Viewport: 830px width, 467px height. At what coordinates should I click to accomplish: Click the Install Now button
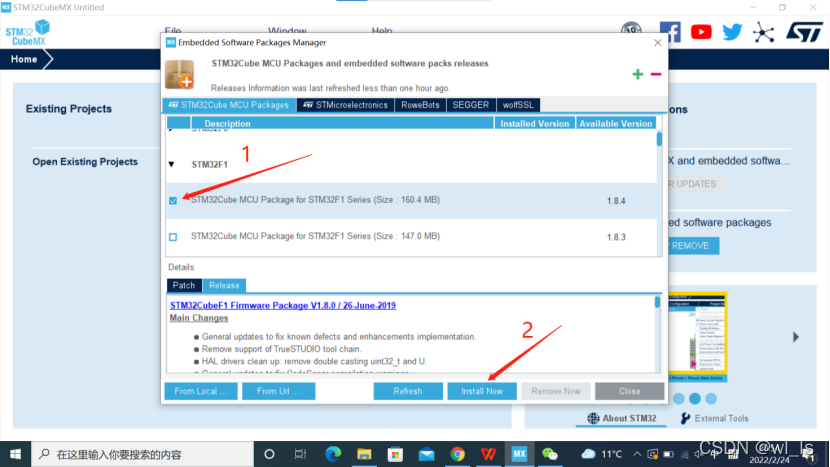click(482, 391)
